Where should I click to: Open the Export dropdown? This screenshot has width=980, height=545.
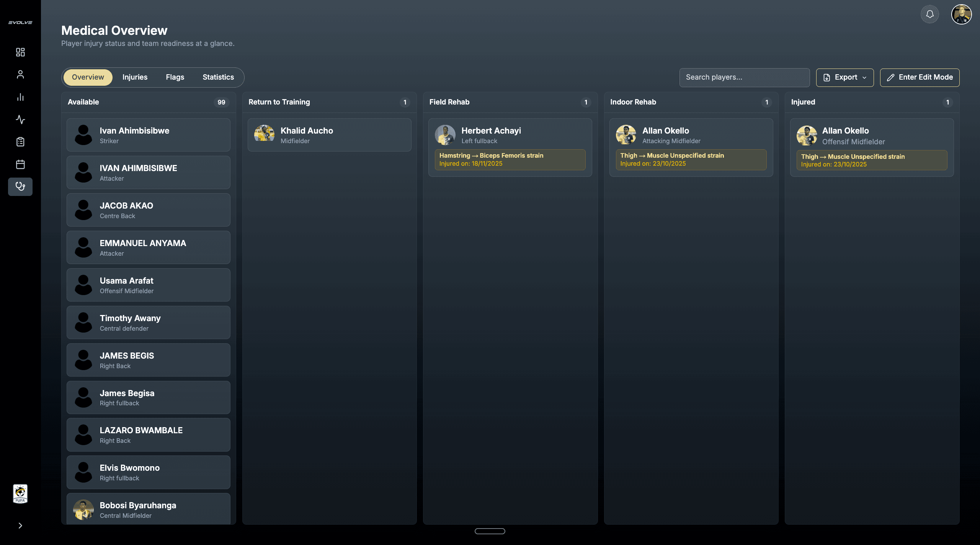(x=844, y=77)
